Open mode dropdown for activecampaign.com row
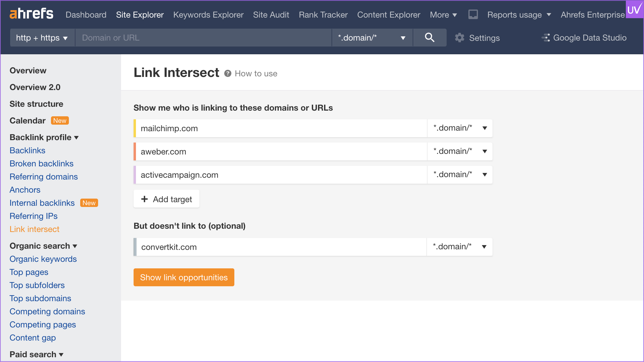 pos(460,175)
